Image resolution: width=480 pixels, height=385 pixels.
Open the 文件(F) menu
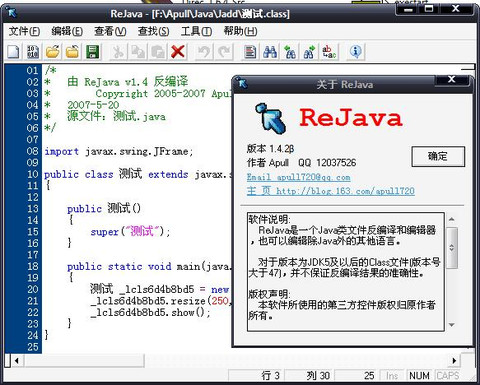[x=24, y=31]
